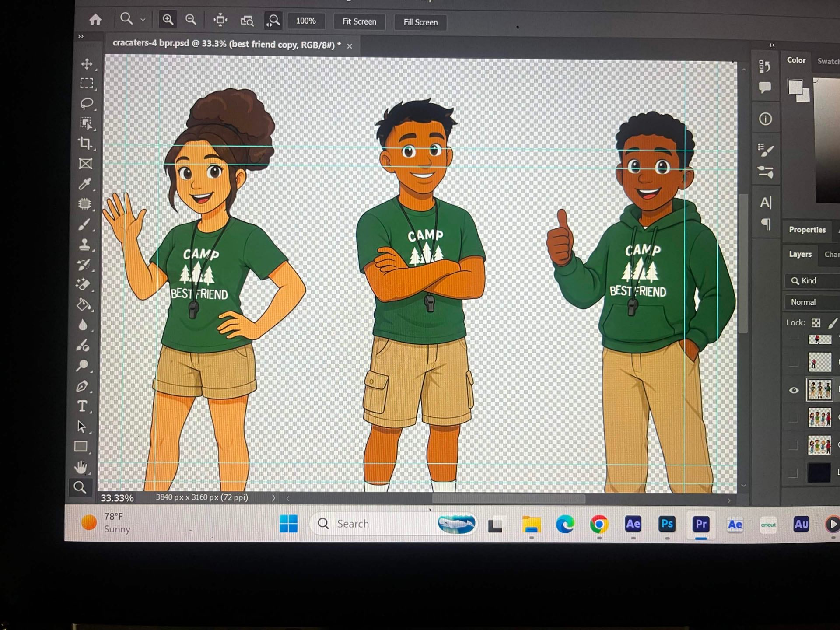This screenshot has height=630, width=840.
Task: Open the Character panel icon
Action: 765,203
